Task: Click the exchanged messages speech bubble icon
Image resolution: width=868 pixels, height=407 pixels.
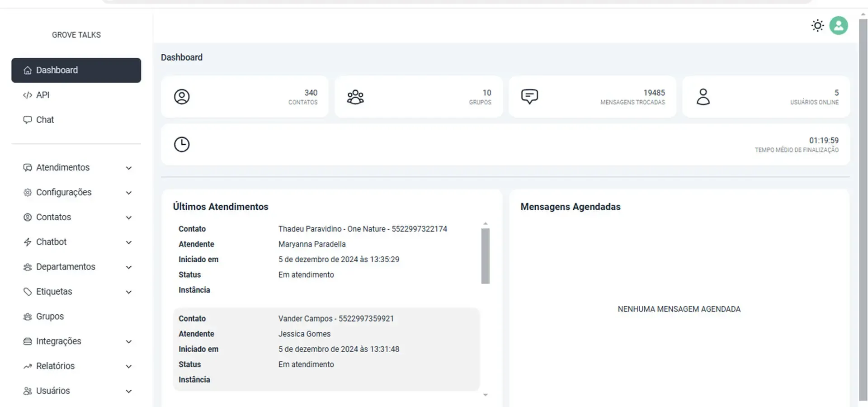Action: [529, 97]
